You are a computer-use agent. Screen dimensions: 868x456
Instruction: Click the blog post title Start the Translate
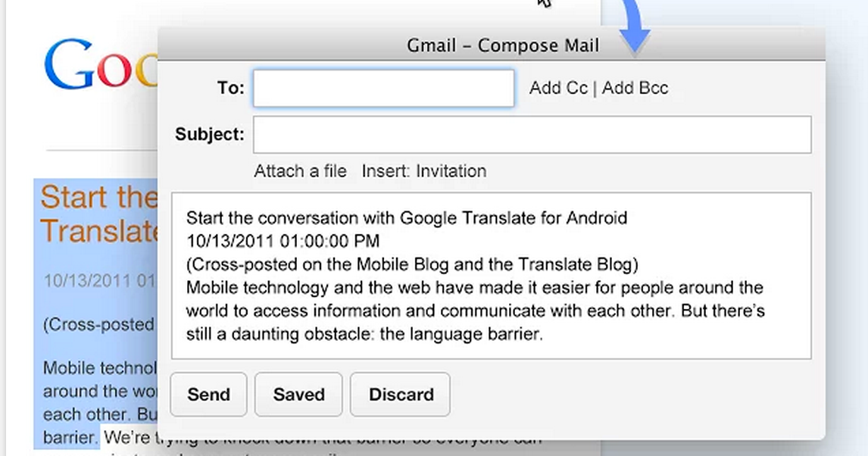[x=98, y=214]
